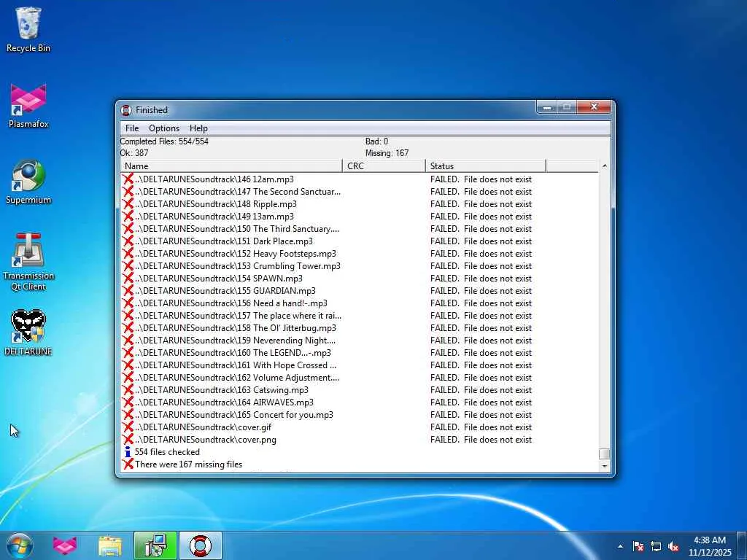Select the 164 AIRWAVES.mp3 row
Image resolution: width=747 pixels, height=560 pixels.
[x=360, y=402]
